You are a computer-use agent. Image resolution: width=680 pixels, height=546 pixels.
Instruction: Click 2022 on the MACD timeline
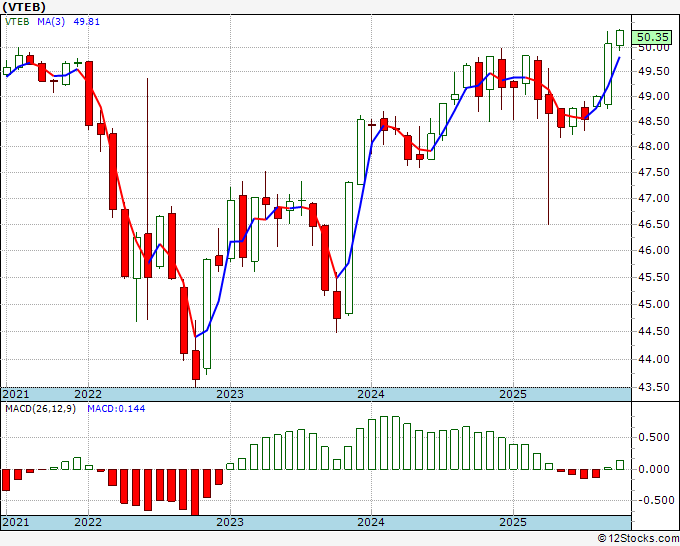click(88, 522)
